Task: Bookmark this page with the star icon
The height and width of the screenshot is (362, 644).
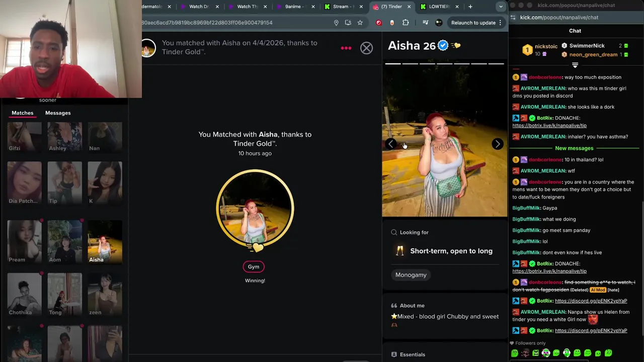Action: click(360, 23)
